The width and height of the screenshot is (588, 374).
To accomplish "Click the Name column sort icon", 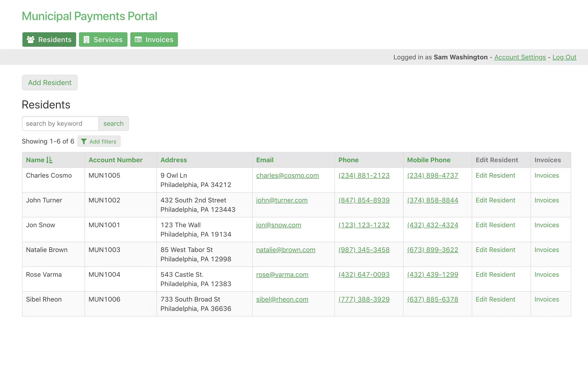I will [x=49, y=160].
